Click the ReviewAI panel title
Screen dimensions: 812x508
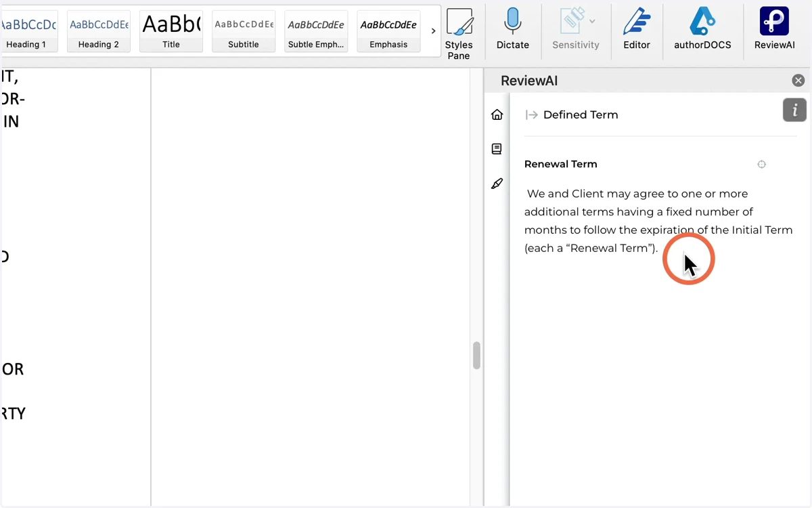click(x=529, y=81)
